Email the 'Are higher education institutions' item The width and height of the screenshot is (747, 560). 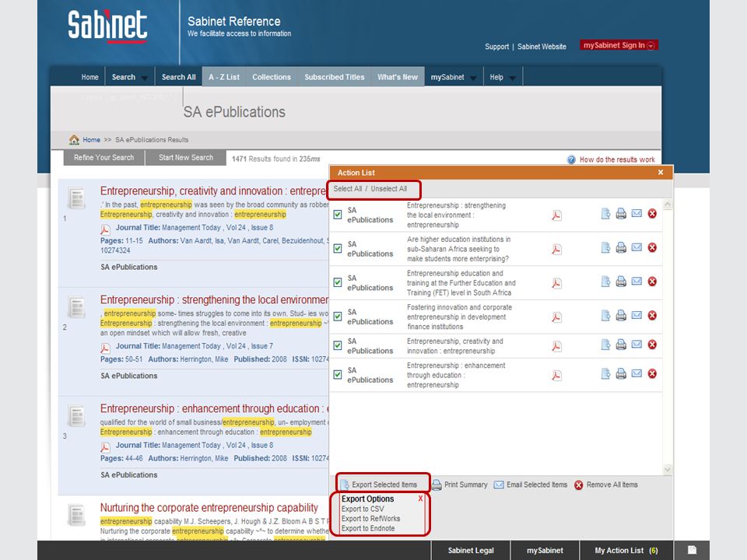[637, 247]
